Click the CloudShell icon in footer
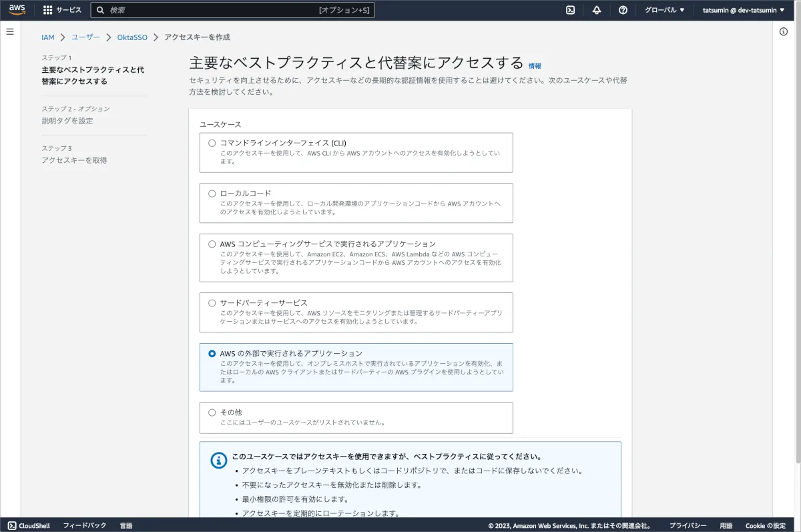801x532 pixels. pos(12,525)
